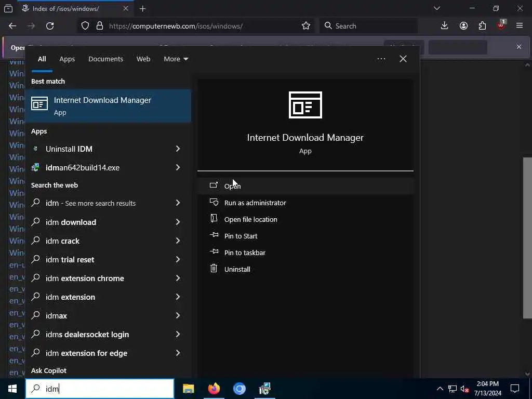Click the taskbar search box containing idm

click(100, 389)
